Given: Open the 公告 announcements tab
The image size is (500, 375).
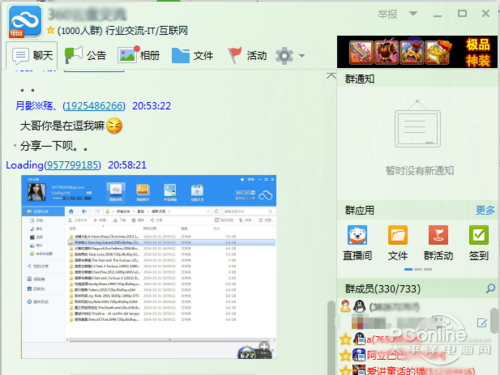Looking at the screenshot, I should (x=85, y=55).
